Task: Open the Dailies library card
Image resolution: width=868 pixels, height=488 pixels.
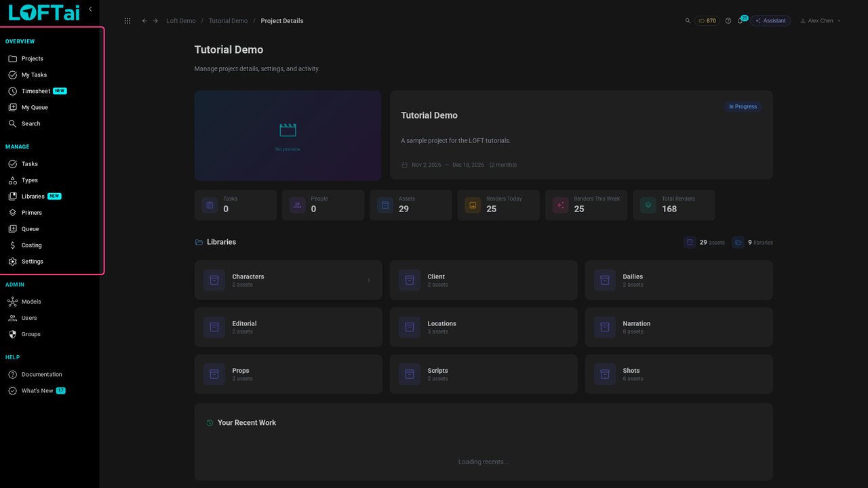Action: [679, 280]
